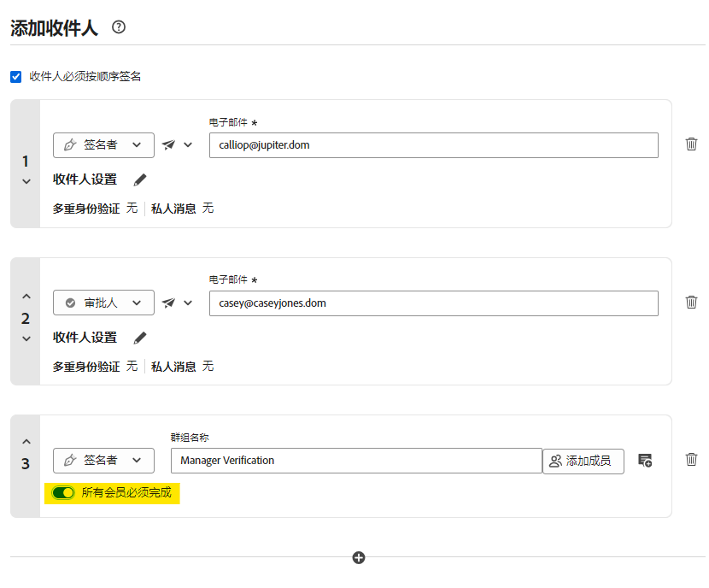Uncheck 收件人必须按顺序签名
The width and height of the screenshot is (709, 588).
click(15, 76)
